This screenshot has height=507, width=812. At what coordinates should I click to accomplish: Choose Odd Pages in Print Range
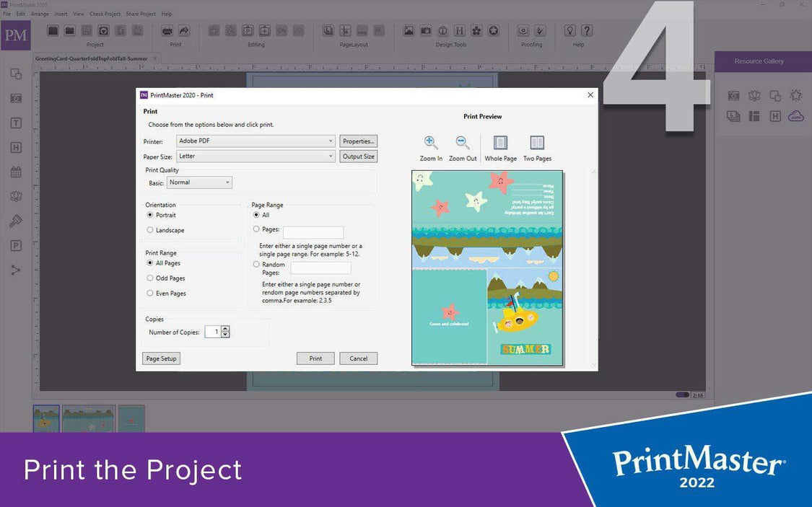152,278
